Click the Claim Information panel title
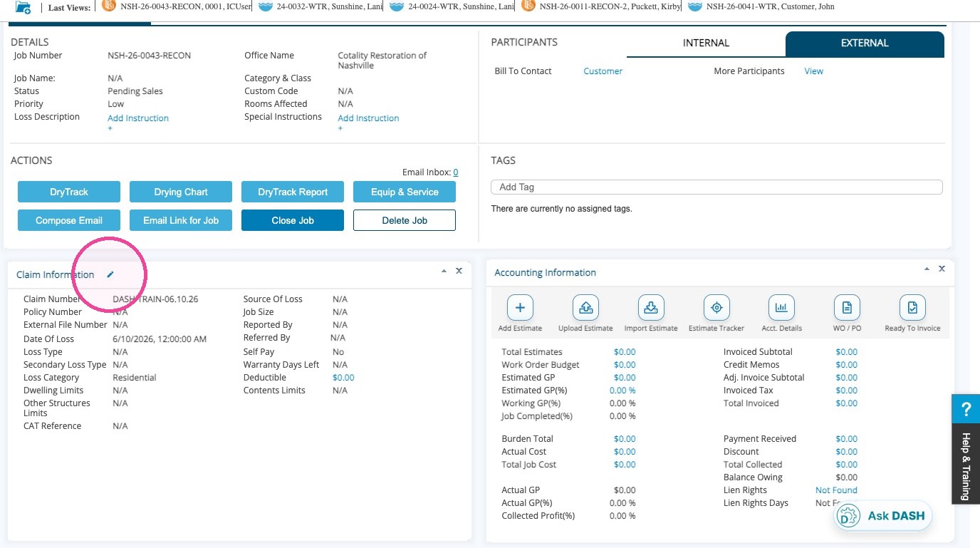Image resolution: width=980 pixels, height=548 pixels. (x=55, y=275)
